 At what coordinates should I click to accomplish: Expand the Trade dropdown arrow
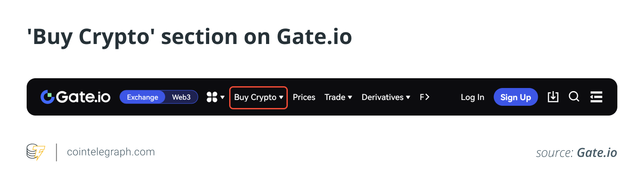click(350, 97)
